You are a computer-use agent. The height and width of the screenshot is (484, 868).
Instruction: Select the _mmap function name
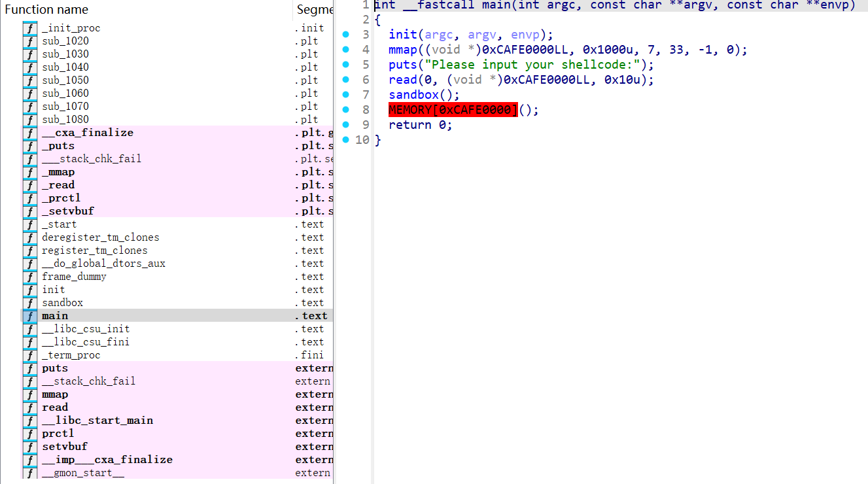(58, 172)
